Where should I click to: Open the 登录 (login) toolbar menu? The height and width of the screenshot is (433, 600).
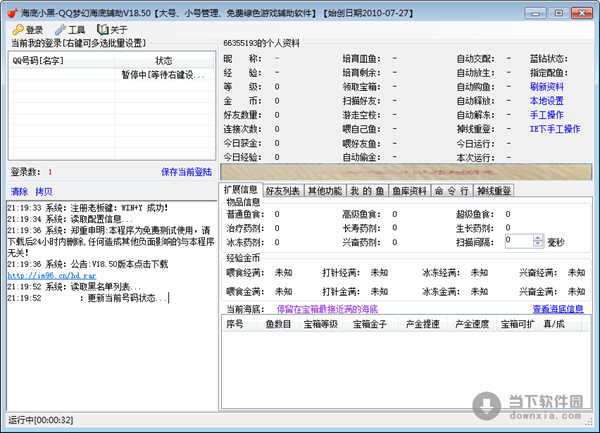[28, 30]
